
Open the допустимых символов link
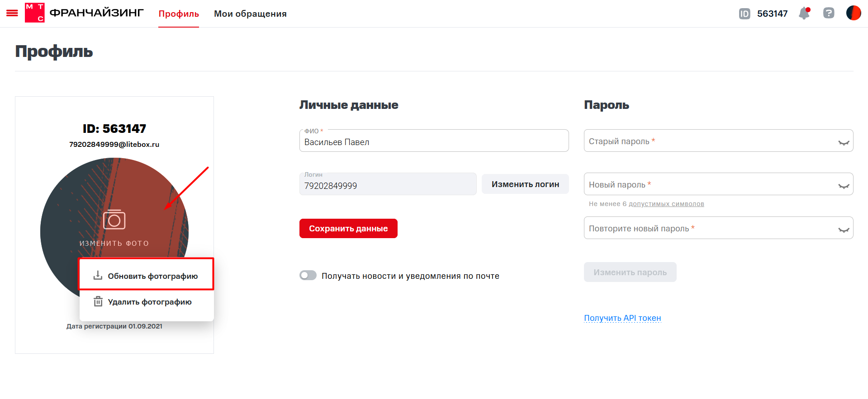666,204
